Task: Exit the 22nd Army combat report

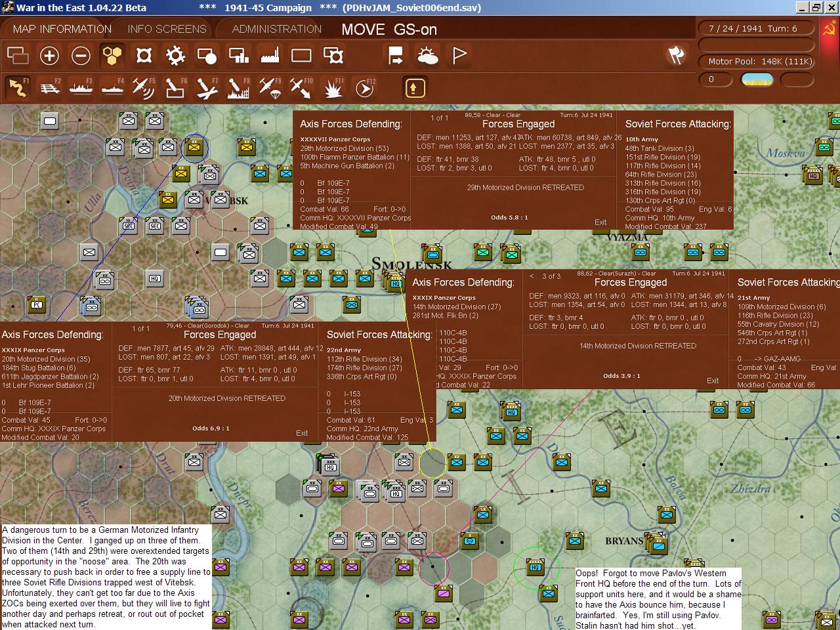Action: [302, 433]
